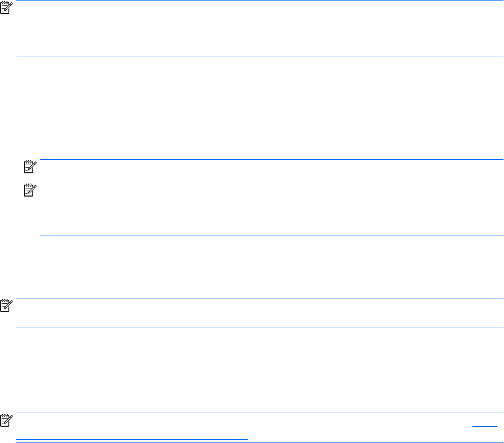The height and width of the screenshot is (443, 504).
Task: Click the blue rule above the short middle note
Action: 260,298
